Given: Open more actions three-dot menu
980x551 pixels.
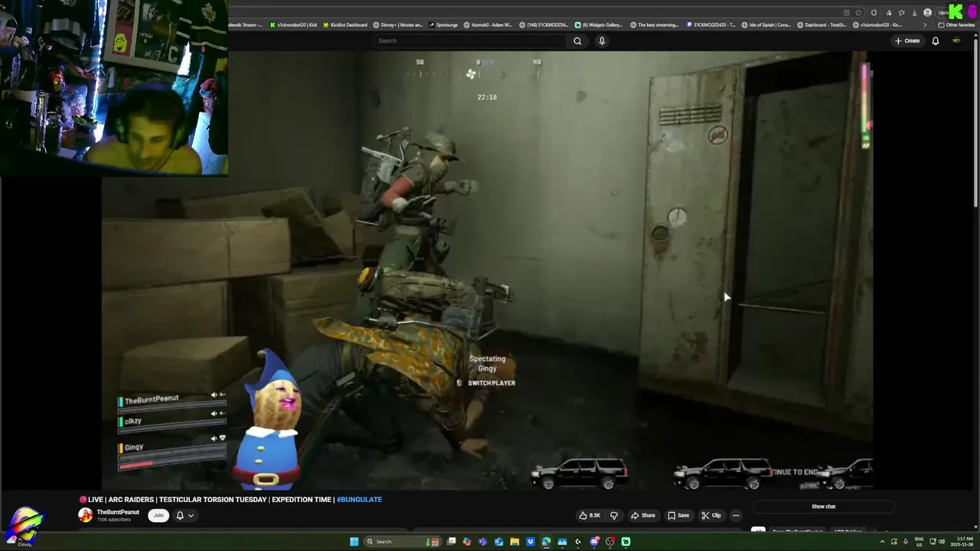Looking at the screenshot, I should click(x=736, y=515).
